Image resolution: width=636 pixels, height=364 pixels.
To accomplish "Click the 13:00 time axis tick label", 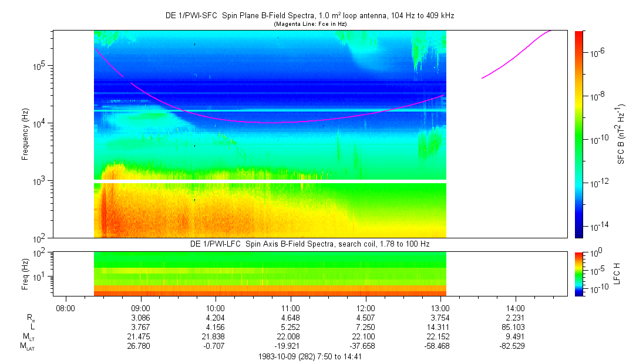I will pos(440,308).
